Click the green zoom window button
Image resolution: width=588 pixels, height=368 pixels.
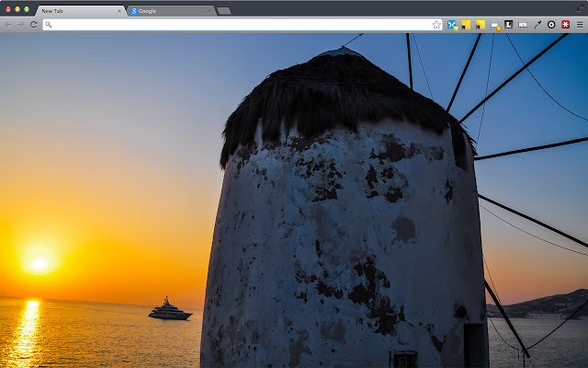click(27, 9)
